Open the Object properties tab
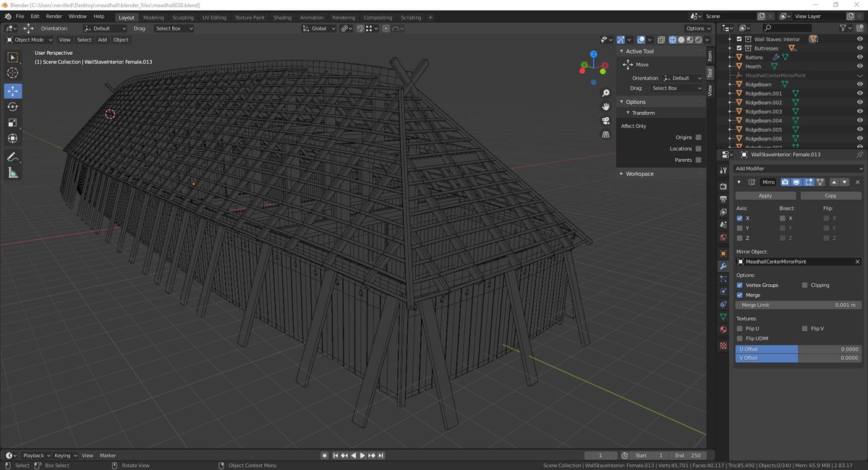This screenshot has height=470, width=868. (723, 254)
